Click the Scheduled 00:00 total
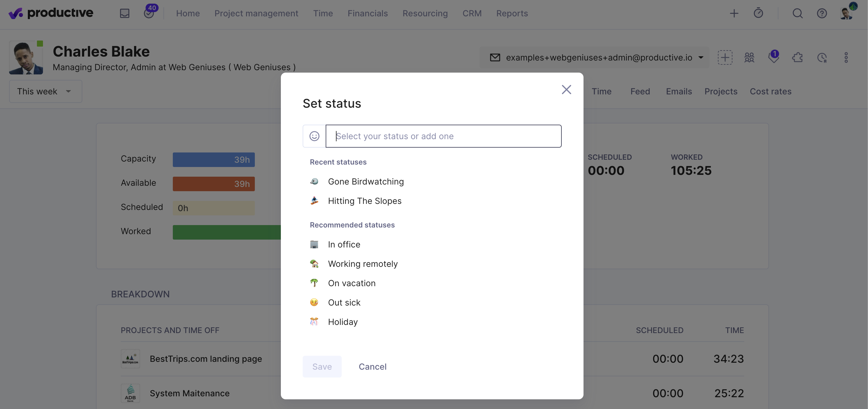This screenshot has width=868, height=409. pyautogui.click(x=606, y=171)
